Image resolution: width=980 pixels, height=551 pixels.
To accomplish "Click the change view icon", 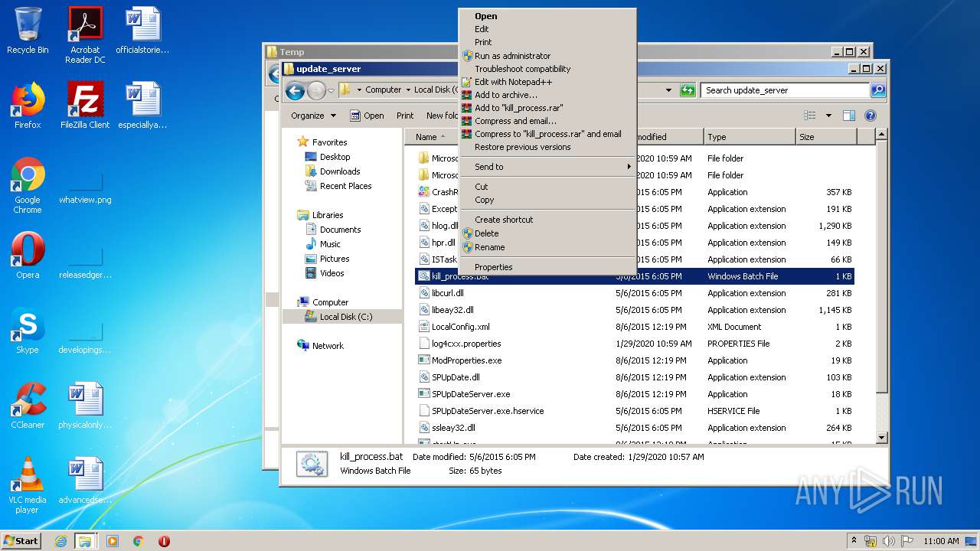I will click(810, 116).
